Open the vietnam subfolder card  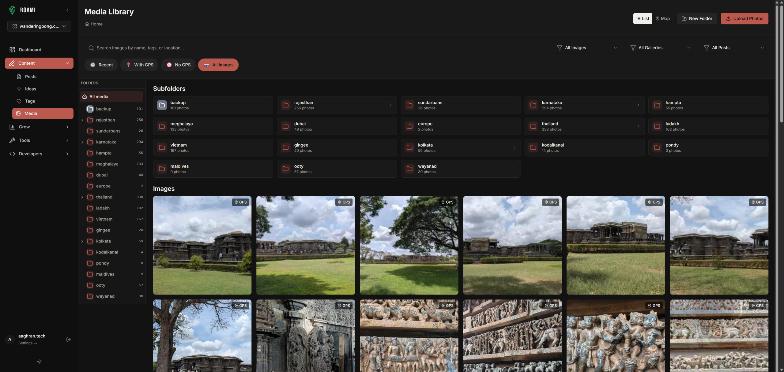(213, 148)
